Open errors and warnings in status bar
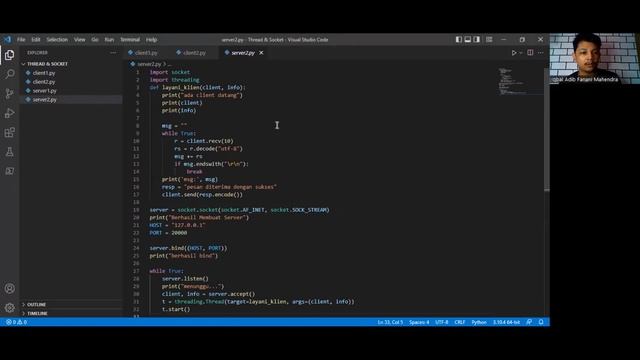 16,322
